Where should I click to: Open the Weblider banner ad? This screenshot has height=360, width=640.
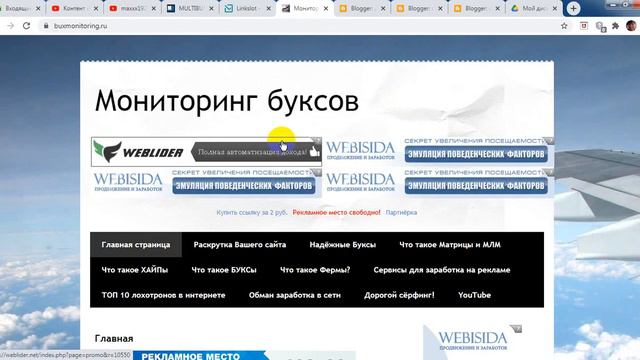[206, 152]
